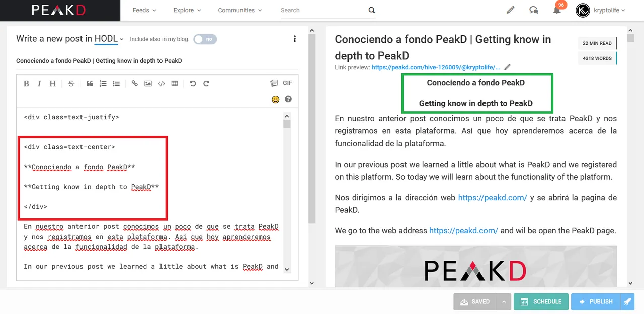Insert an image into the post

pos(148,84)
